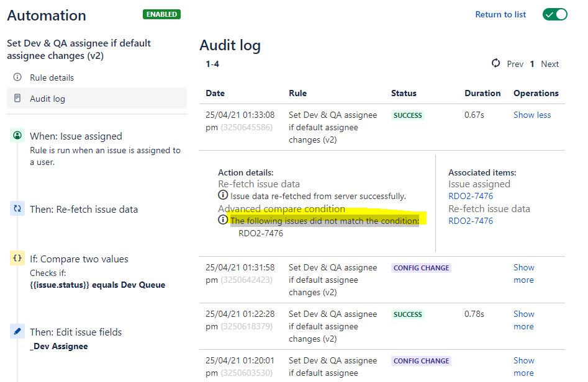The width and height of the screenshot is (588, 382).
Task: Click the RDO2-7476 text under the condition message
Action: pos(261,233)
